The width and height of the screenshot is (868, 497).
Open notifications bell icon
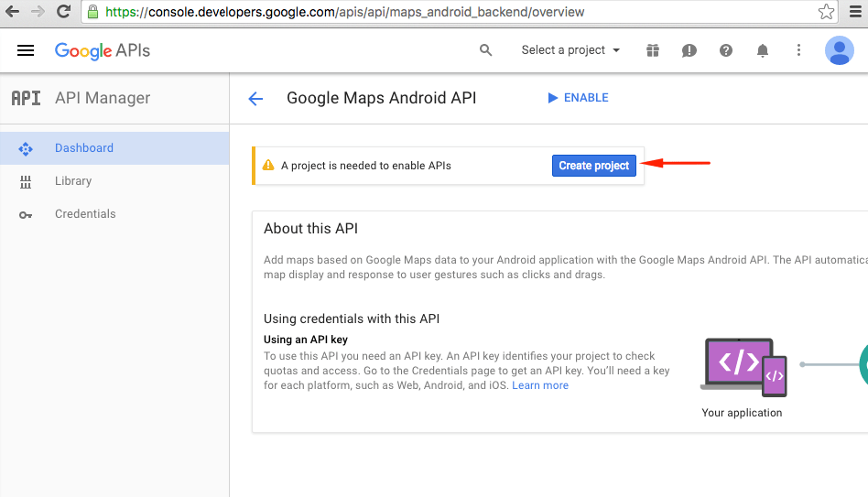[763, 50]
